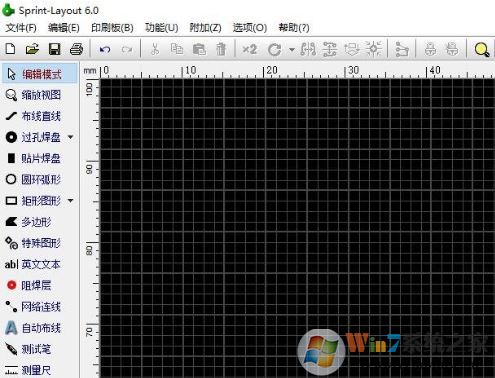This screenshot has width=495, height=378.
Task: Open the rotate angle dropdown arrow
Action: click(292, 50)
